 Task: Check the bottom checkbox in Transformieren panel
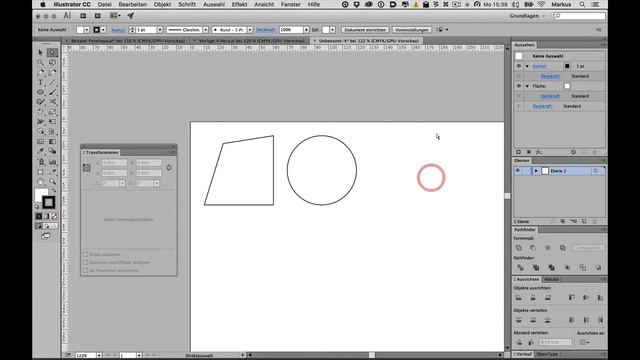tap(86, 270)
